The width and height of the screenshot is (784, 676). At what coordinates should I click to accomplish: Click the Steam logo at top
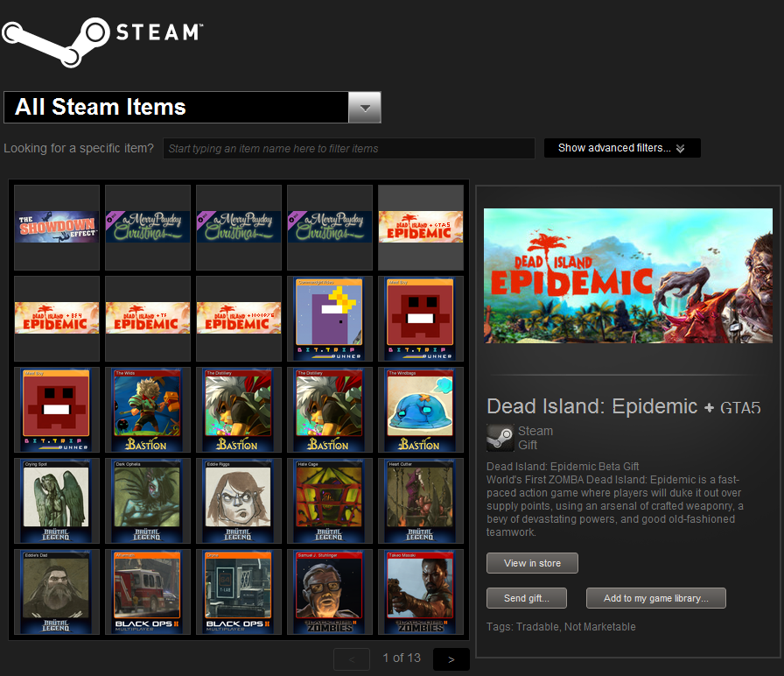point(102,41)
